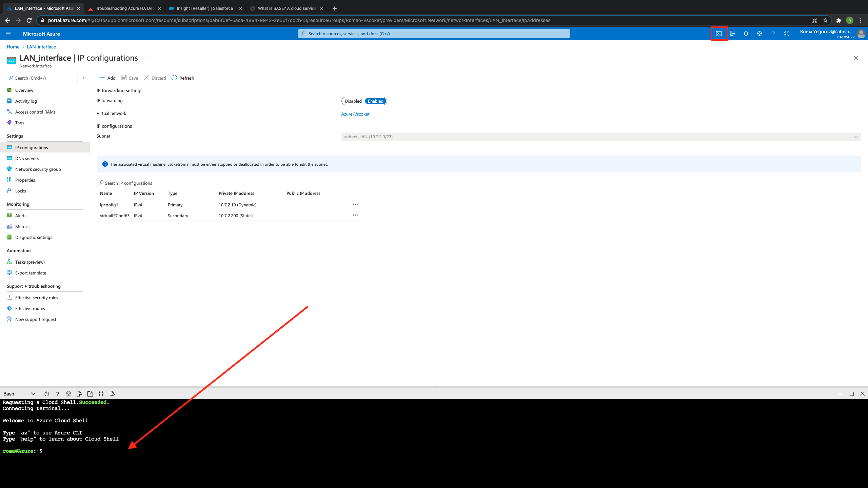This screenshot has height=488, width=868.
Task: Focus the Search resources, services, docs box
Action: (434, 34)
